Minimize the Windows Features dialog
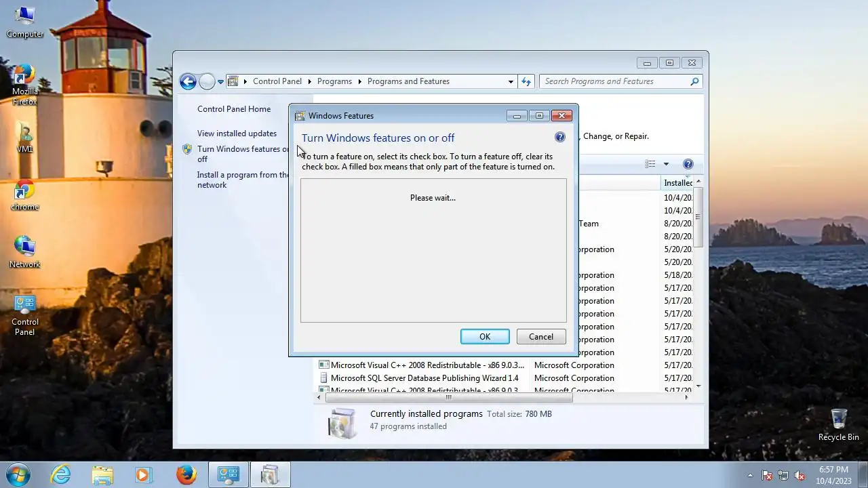Image resolution: width=868 pixels, height=488 pixels. [517, 116]
